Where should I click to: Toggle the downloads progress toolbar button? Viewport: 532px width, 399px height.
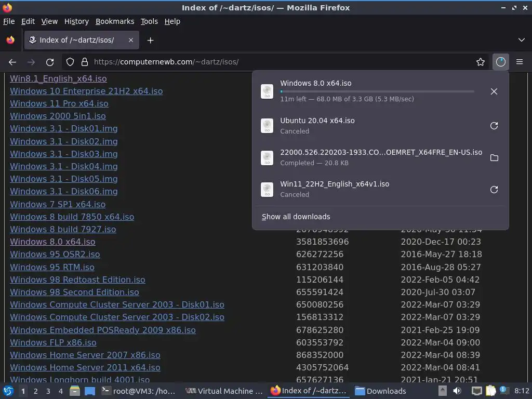(501, 62)
